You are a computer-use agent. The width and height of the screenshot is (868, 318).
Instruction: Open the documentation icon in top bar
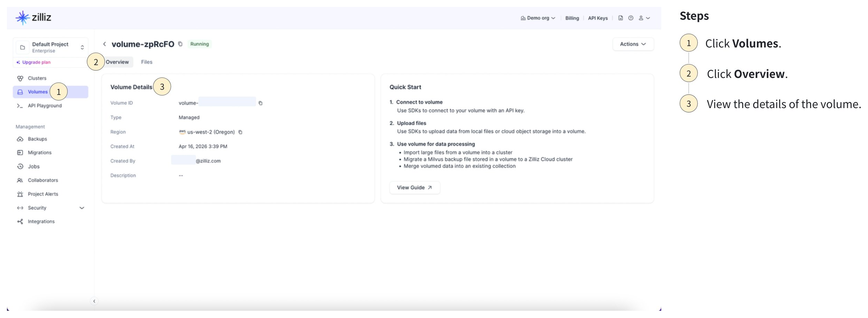click(621, 18)
